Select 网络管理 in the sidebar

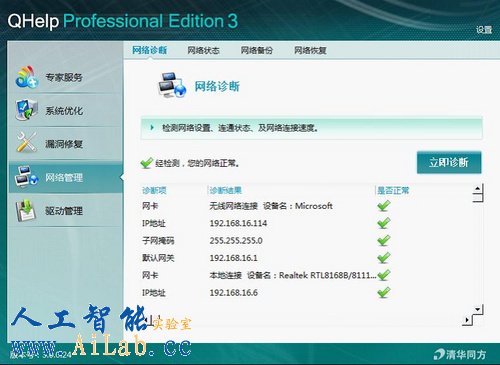[65, 177]
